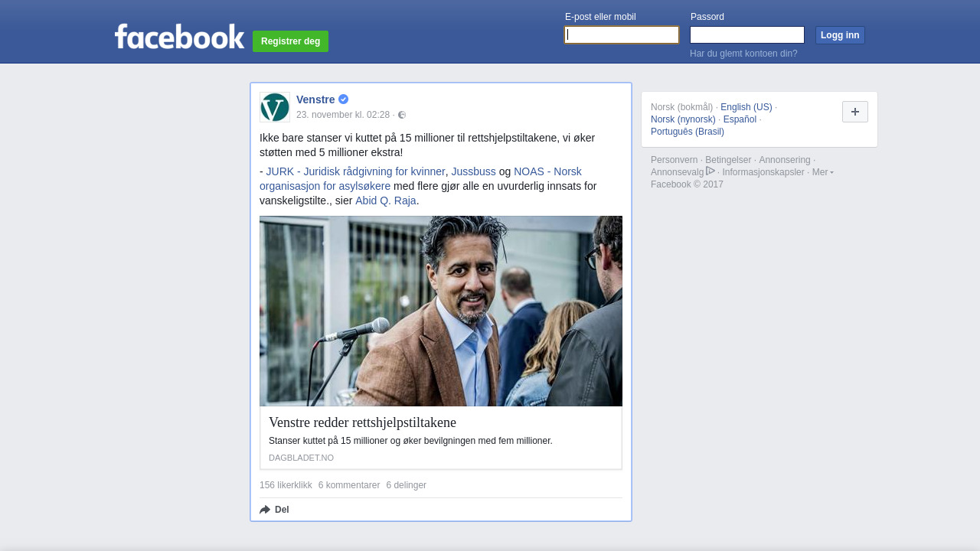Focus the E-post eller mobil field
This screenshot has width=980, height=551.
[x=622, y=35]
